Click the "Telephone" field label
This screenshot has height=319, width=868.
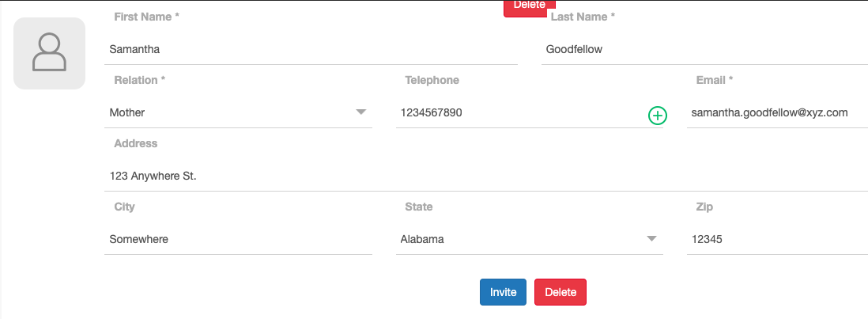tap(432, 80)
